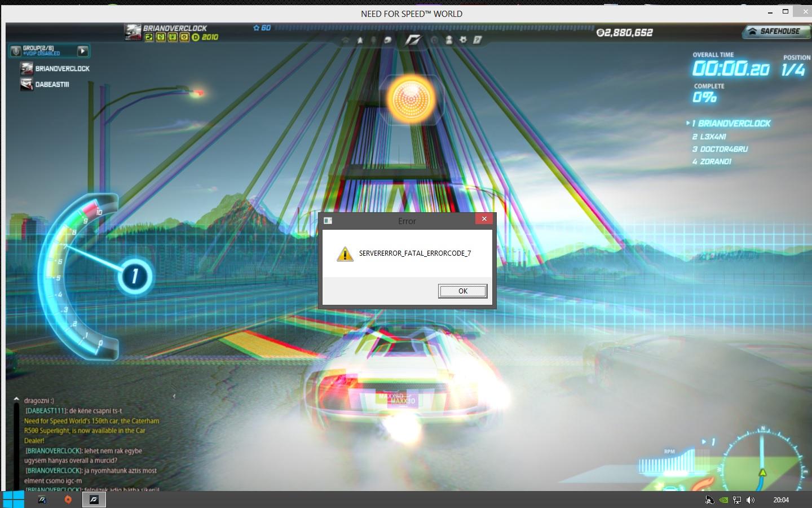Select BRIANOVERCLOCK in the group list
The height and width of the screenshot is (508, 812).
[55, 69]
